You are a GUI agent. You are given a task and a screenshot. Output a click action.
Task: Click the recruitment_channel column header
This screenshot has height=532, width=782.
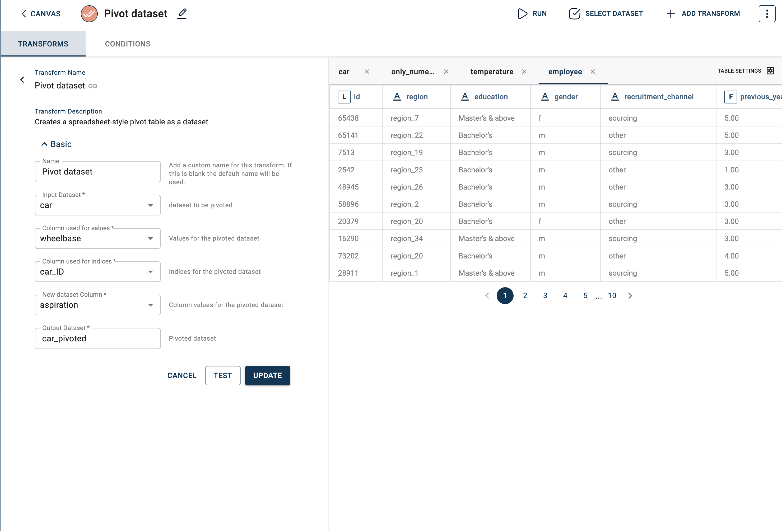[659, 97]
